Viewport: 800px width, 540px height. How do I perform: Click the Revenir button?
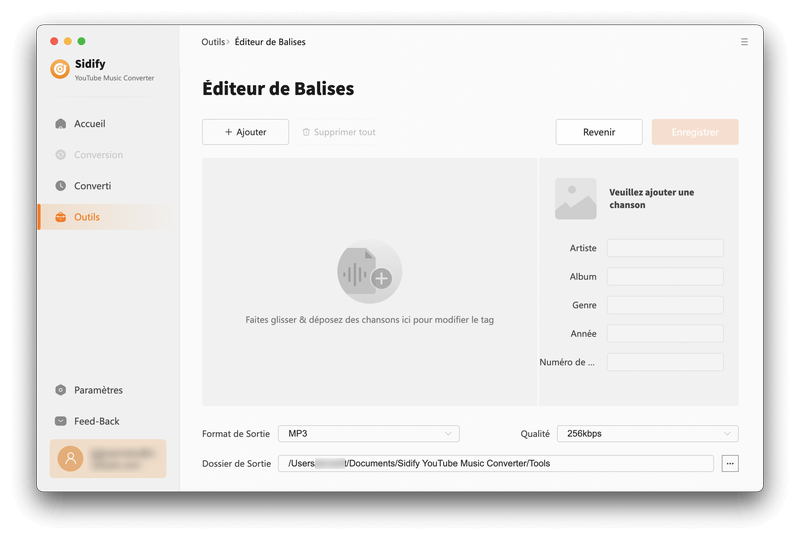point(599,132)
